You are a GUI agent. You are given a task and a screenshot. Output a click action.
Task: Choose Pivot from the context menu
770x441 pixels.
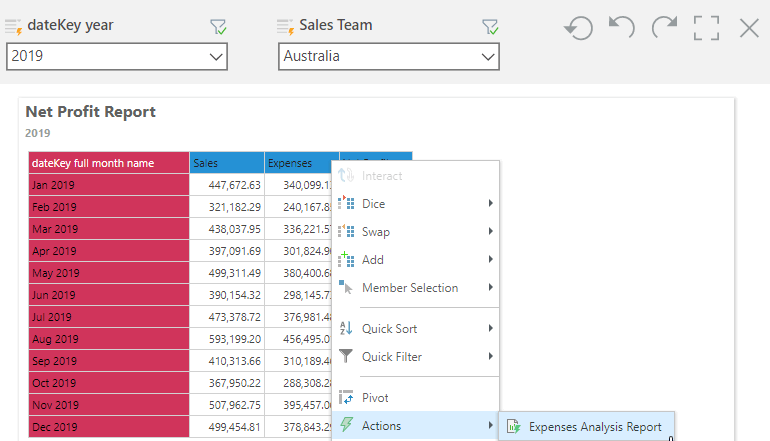click(415, 397)
